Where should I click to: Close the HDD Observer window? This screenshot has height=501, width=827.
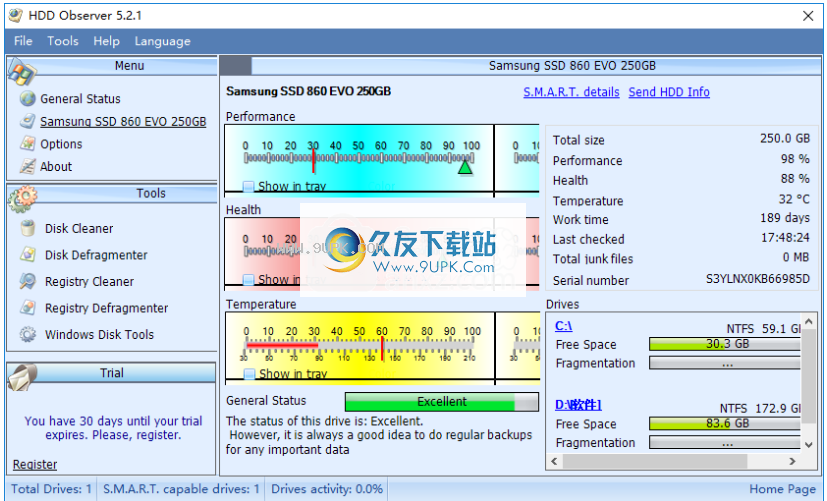pos(807,16)
